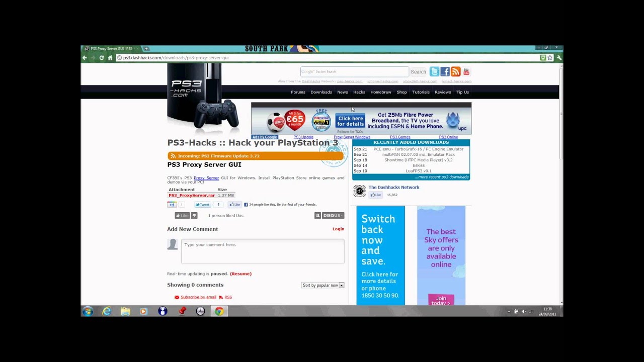Show hidden system tray icons arrow
Screen dimensions: 644x362
[x=509, y=312]
